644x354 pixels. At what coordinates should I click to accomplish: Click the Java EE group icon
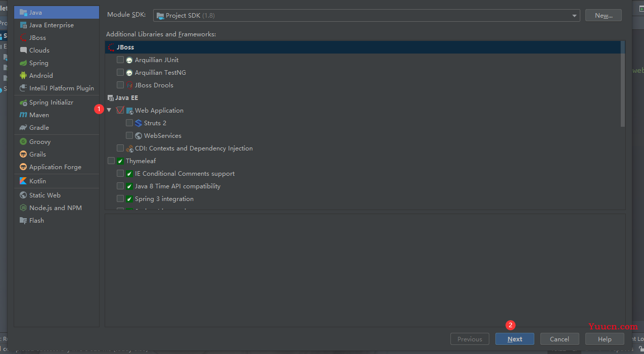pyautogui.click(x=111, y=97)
